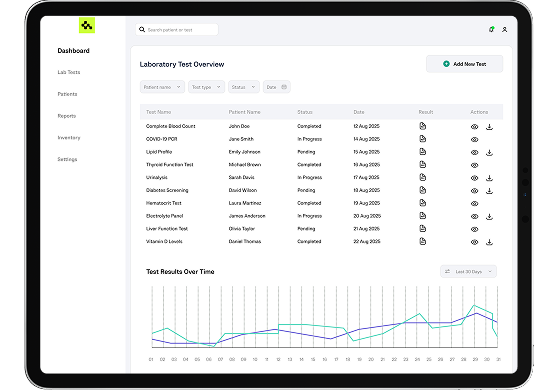This screenshot has height=391, width=560.
Task: Focus the Search patient or test field
Action: [x=177, y=30]
